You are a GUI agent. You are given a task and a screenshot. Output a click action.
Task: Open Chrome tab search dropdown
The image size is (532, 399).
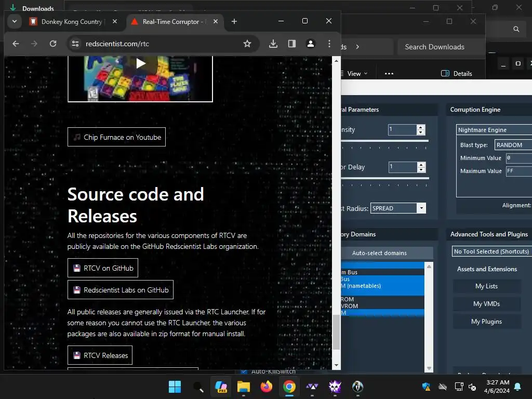pos(14,21)
